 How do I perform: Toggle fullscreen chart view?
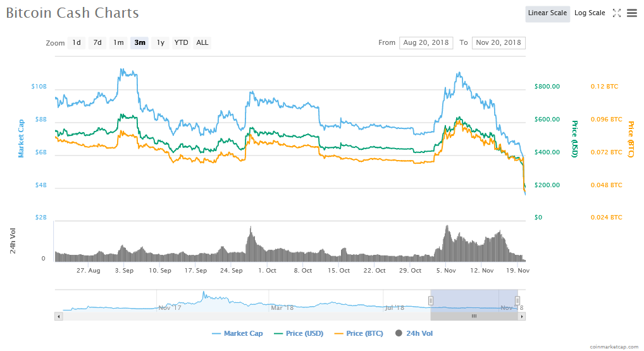(617, 13)
